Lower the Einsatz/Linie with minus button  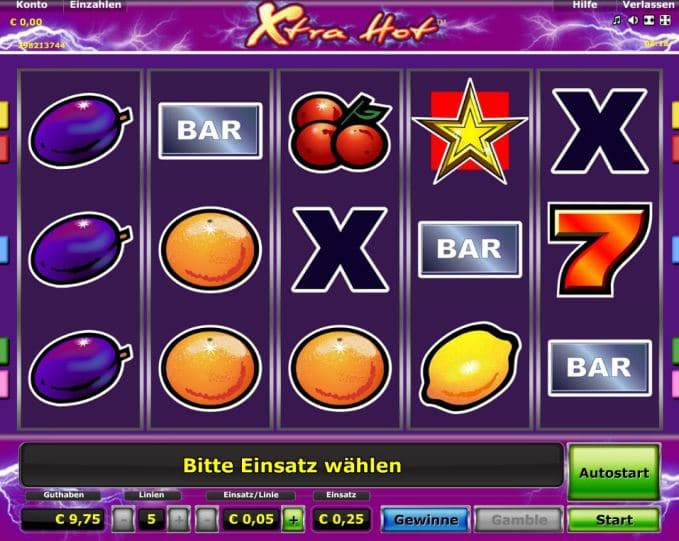pos(207,519)
